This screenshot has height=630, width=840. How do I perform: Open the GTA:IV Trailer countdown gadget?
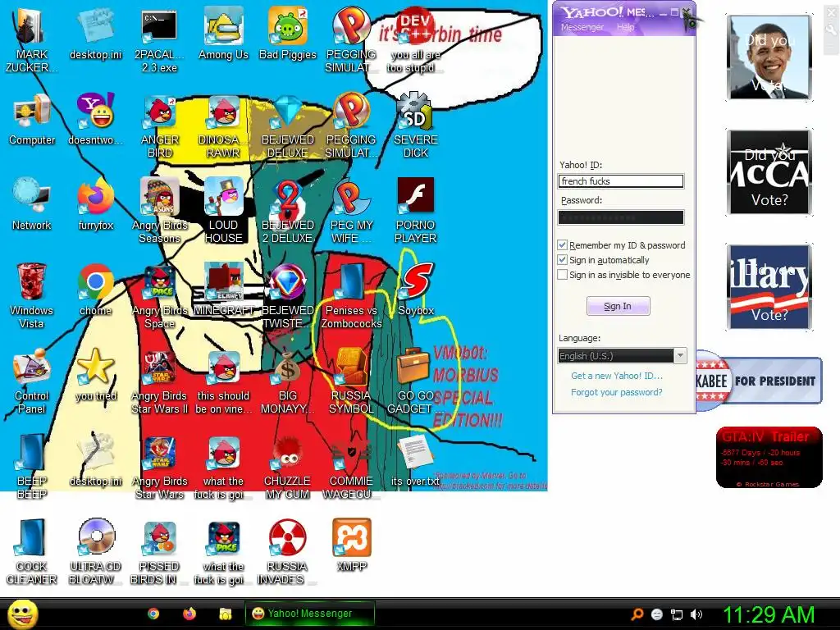(769, 458)
